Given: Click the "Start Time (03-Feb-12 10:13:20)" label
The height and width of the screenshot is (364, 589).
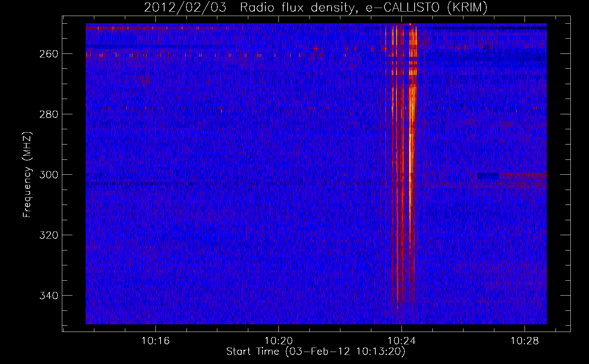Looking at the screenshot, I should 316,351.
